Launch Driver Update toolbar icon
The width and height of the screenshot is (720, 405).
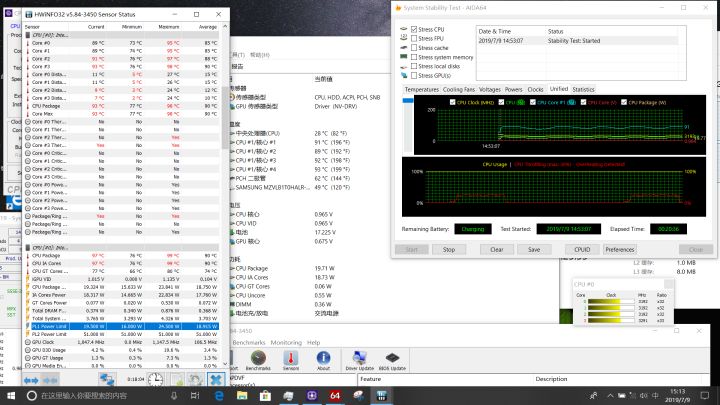coord(360,360)
